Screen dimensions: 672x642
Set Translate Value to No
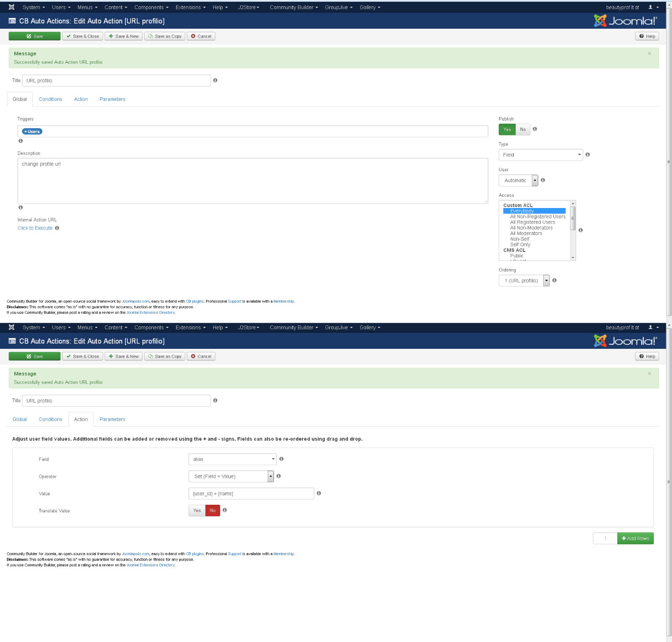point(213,511)
